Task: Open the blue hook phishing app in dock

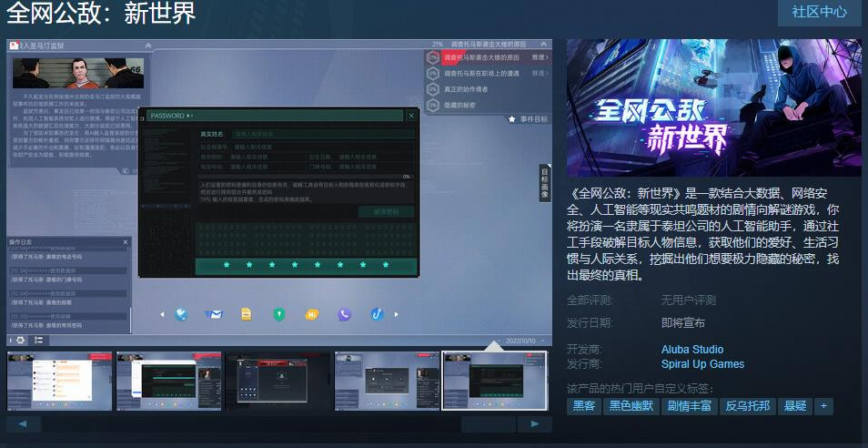Action: pyautogui.click(x=377, y=314)
